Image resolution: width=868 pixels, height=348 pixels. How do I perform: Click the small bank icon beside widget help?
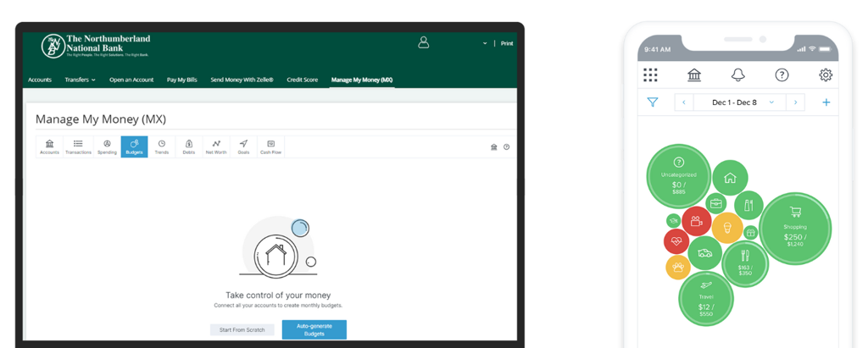pyautogui.click(x=494, y=147)
